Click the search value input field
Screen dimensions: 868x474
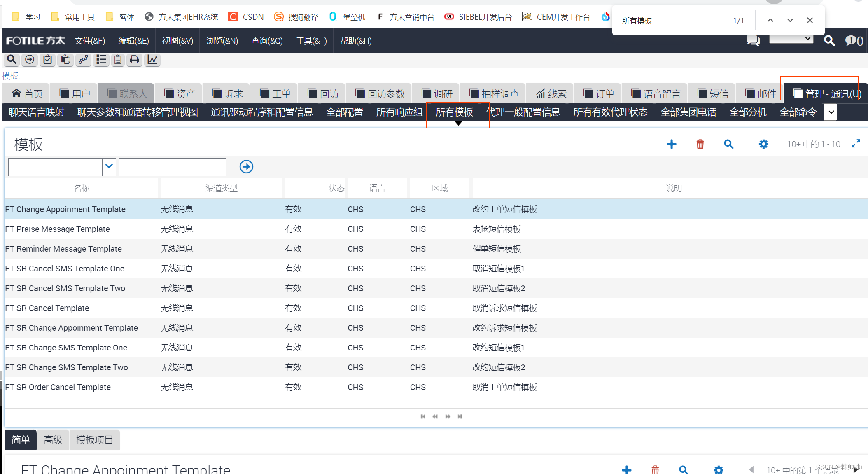172,167
